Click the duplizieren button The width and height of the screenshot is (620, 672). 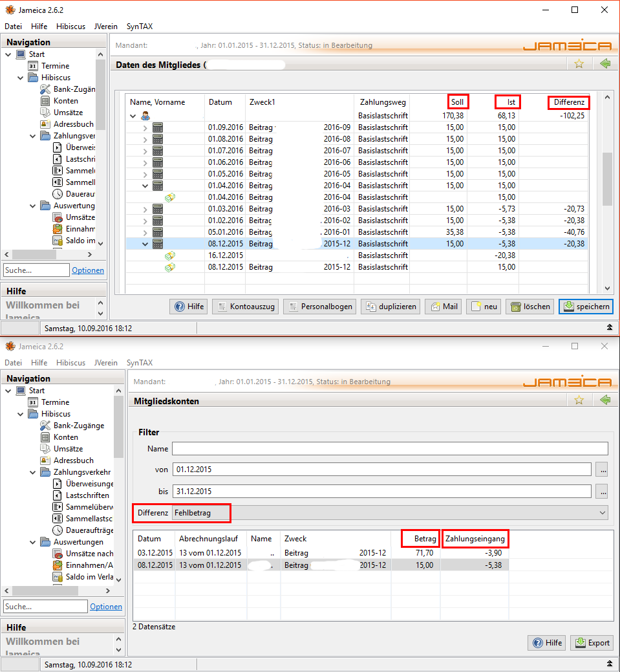coord(390,307)
